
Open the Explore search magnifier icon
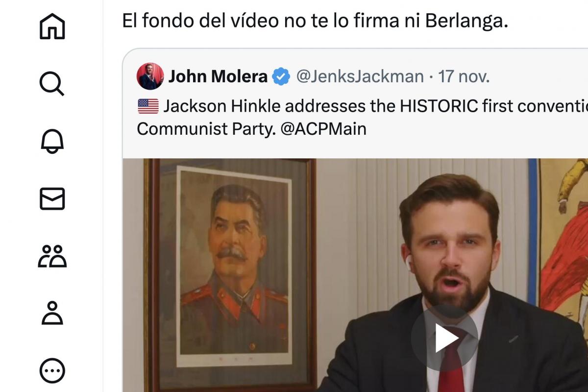coord(52,84)
